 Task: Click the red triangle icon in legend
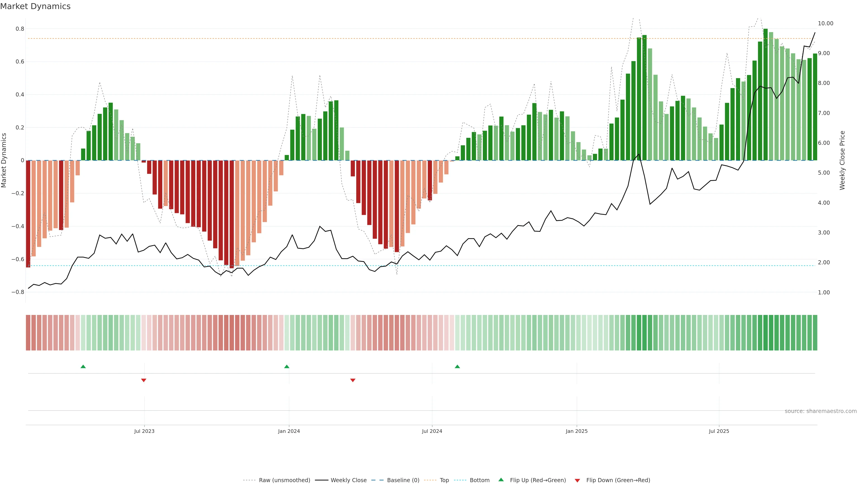pyautogui.click(x=577, y=480)
